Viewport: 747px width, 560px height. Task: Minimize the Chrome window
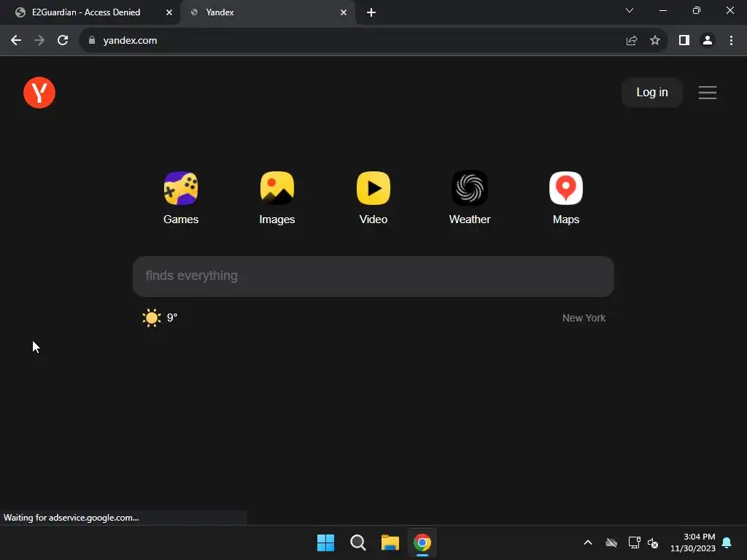click(663, 10)
